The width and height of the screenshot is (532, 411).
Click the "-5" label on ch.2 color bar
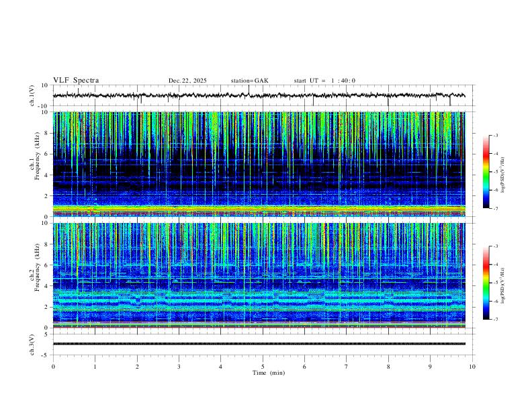pos(496,283)
